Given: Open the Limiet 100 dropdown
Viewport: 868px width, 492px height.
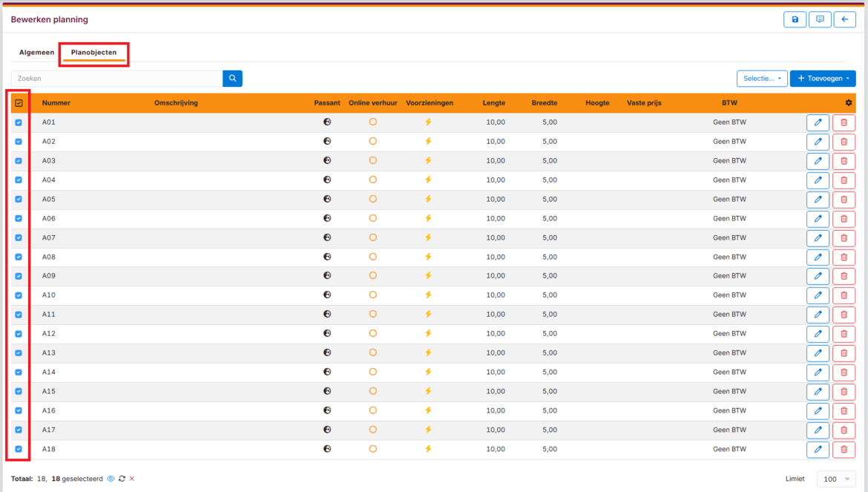Looking at the screenshot, I should (x=835, y=479).
